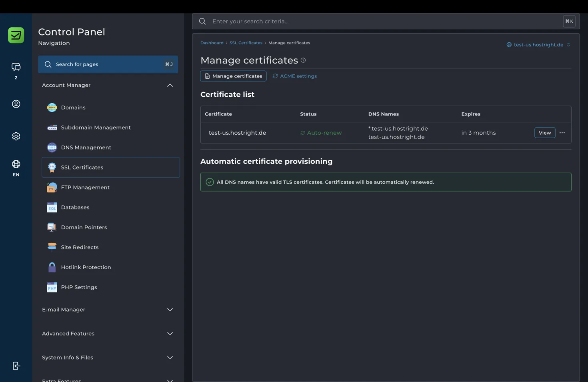Click the ⌘J shortcut badge
Screen dimensions: 588x382
(169, 64)
